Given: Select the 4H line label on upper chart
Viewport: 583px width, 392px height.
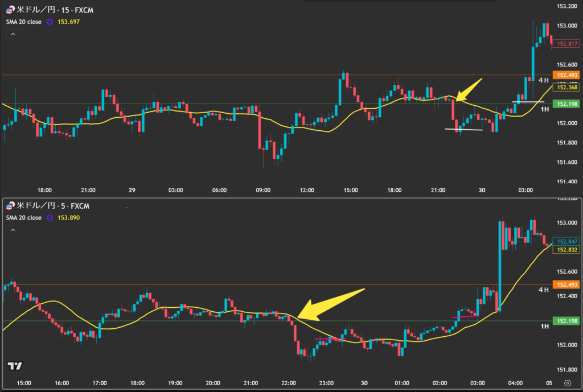Looking at the screenshot, I should tap(544, 80).
